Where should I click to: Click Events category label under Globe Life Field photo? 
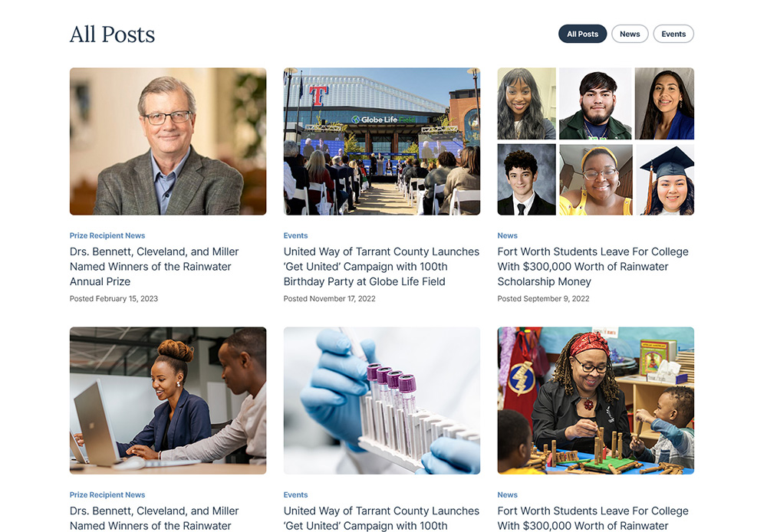295,235
